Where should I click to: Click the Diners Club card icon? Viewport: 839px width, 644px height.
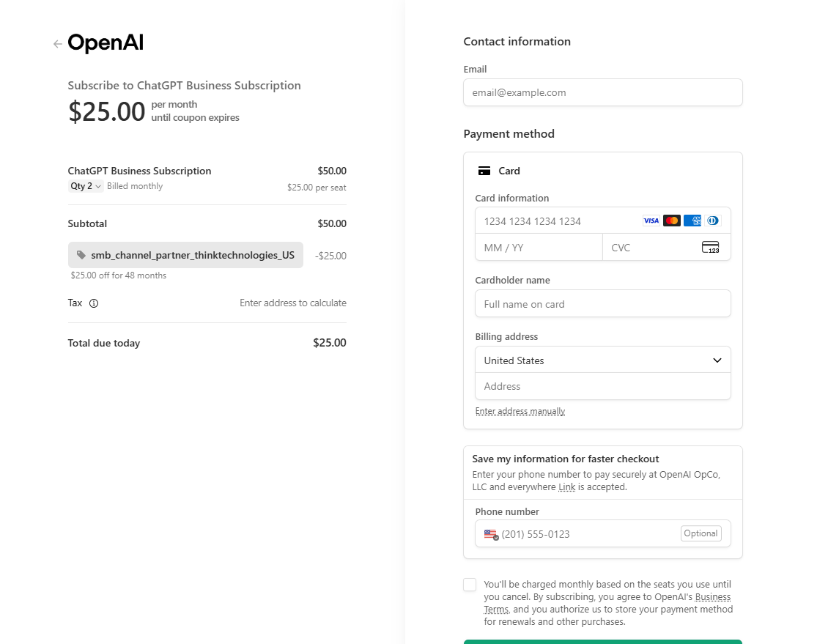[713, 221]
